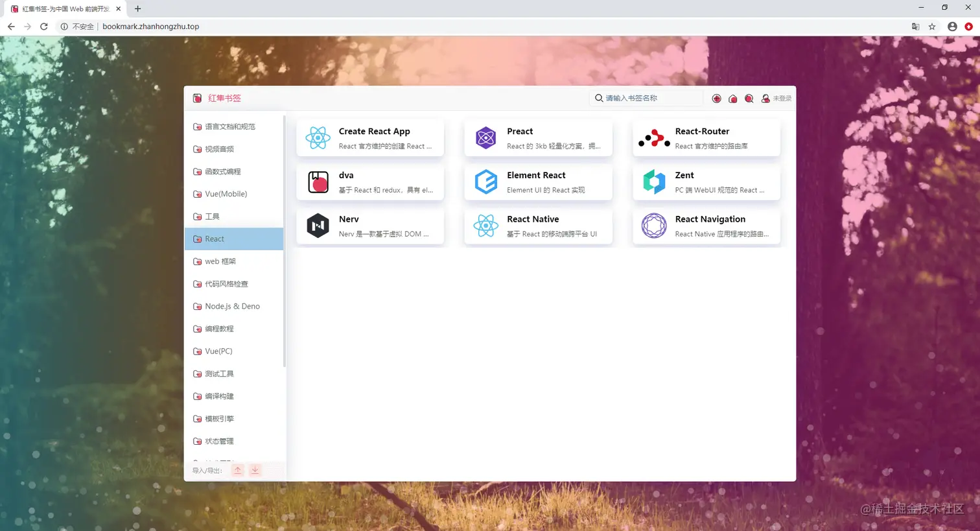Click the 红隼书签 logo icon

(197, 99)
